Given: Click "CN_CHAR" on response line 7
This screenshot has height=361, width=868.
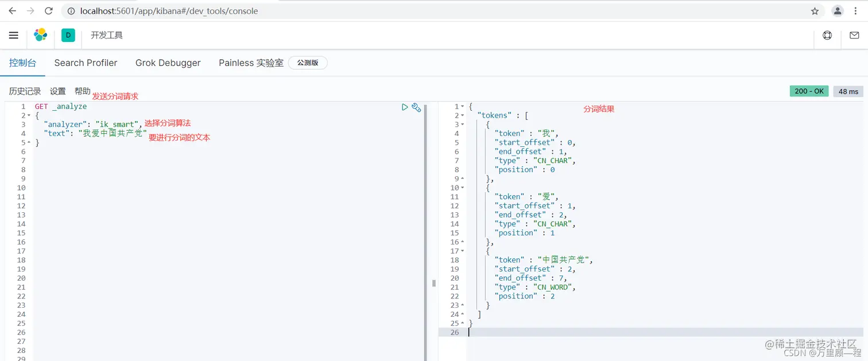Looking at the screenshot, I should (x=551, y=161).
